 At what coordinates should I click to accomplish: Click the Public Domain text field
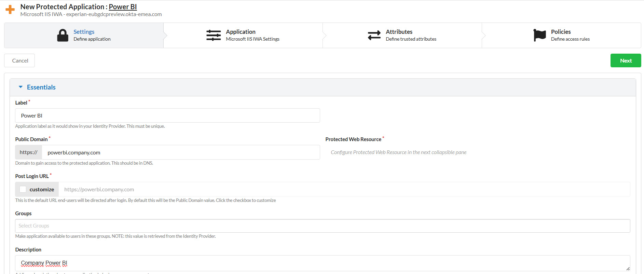[180, 152]
